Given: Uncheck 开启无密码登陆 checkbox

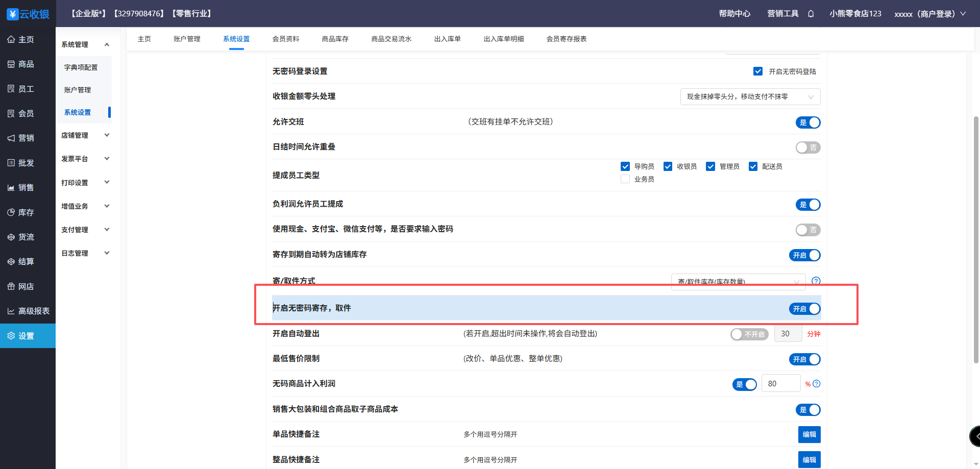Looking at the screenshot, I should (x=758, y=71).
